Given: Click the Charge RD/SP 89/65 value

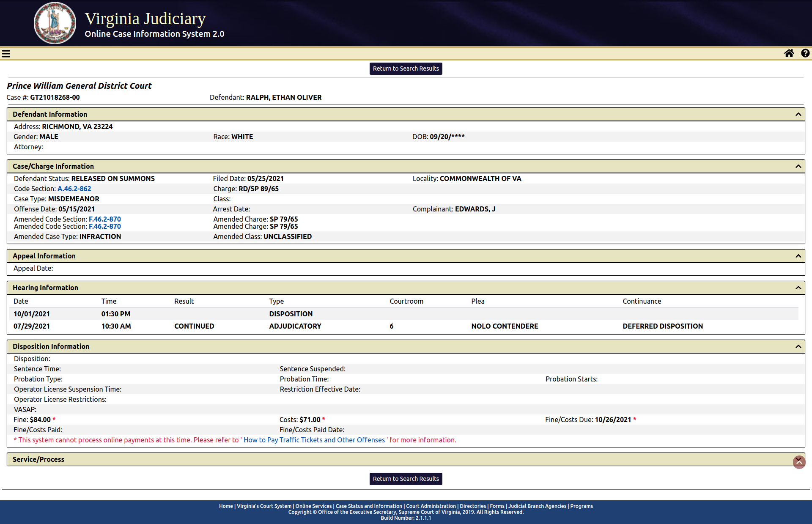Looking at the screenshot, I should (x=258, y=189).
